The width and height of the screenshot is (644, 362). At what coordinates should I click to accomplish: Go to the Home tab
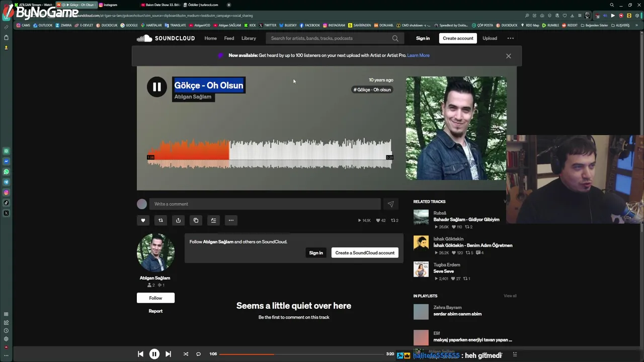210,38
